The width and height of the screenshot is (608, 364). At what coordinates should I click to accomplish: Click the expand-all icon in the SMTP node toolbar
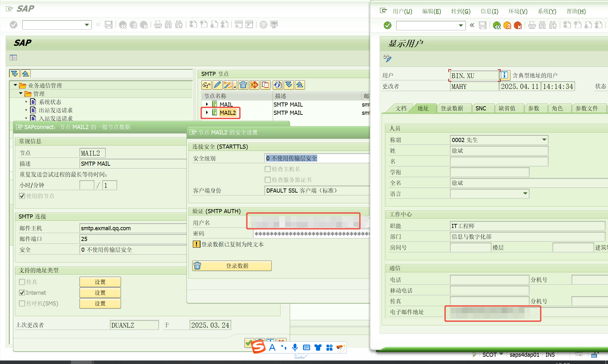[x=289, y=85]
